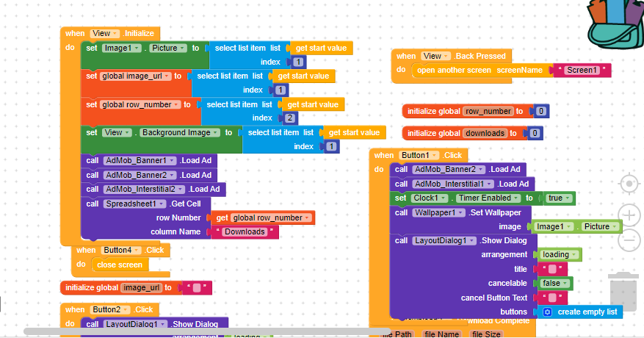Open global image_url variable dropdown in set block
The image size is (644, 338).
[x=135, y=76]
